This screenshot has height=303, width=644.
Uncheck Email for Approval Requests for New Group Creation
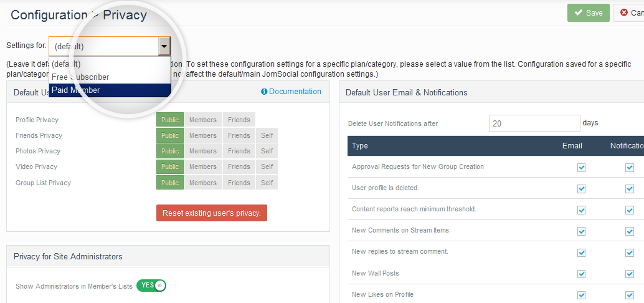point(581,167)
